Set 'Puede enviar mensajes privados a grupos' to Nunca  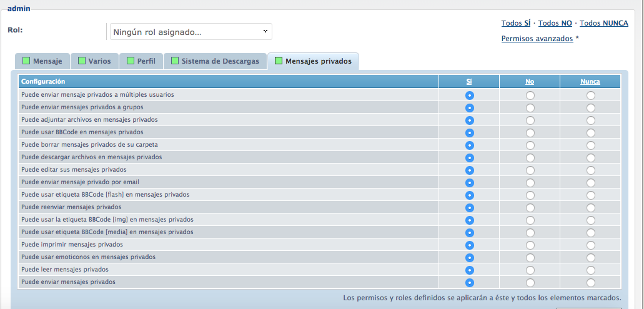click(590, 107)
